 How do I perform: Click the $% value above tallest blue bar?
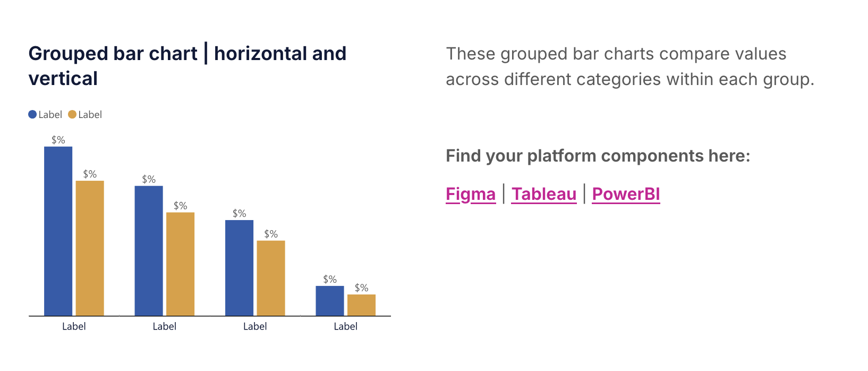pyautogui.click(x=58, y=140)
